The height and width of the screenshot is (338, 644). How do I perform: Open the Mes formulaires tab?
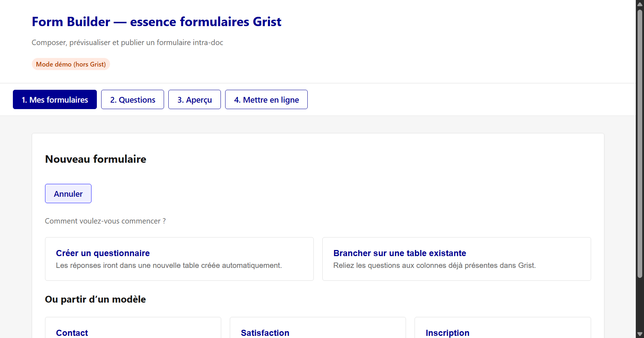[55, 99]
